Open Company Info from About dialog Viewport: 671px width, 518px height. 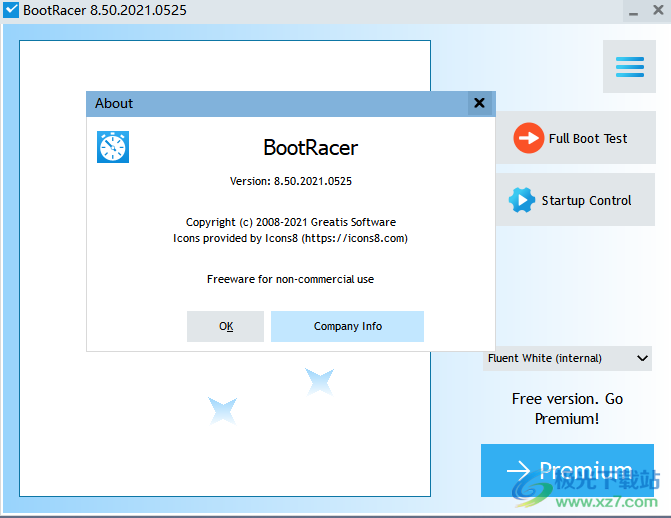tap(347, 326)
